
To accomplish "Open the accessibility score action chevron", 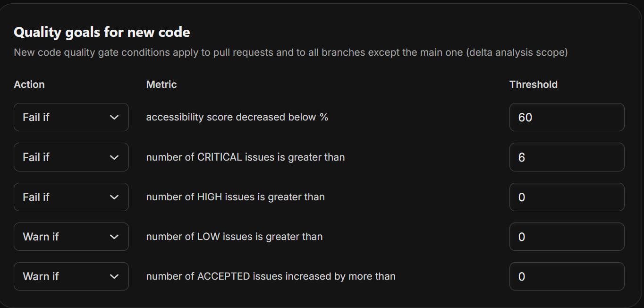I will tap(114, 117).
